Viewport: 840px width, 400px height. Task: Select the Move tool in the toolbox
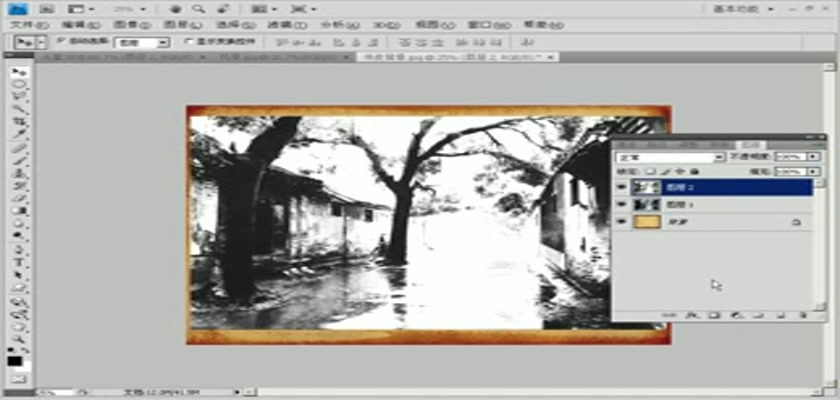[16, 73]
